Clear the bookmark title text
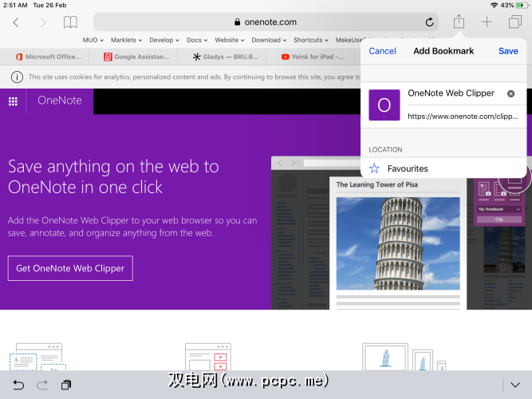 510,93
